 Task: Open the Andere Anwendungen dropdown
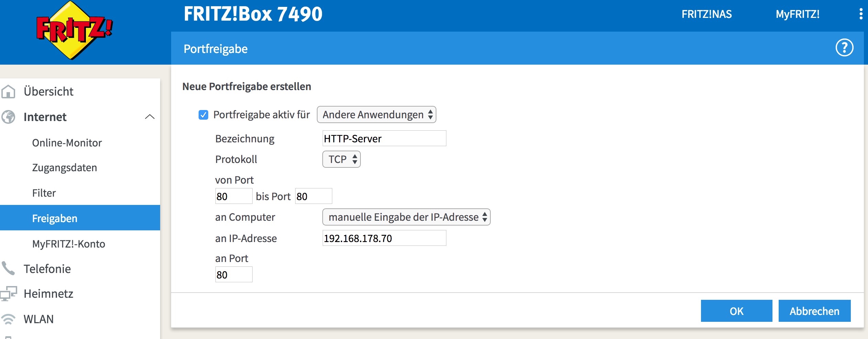[x=376, y=115]
